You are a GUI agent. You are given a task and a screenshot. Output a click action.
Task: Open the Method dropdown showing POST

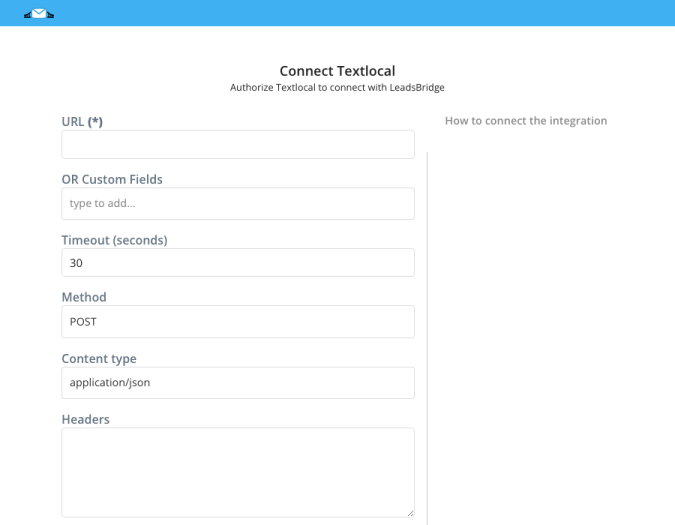point(238,321)
